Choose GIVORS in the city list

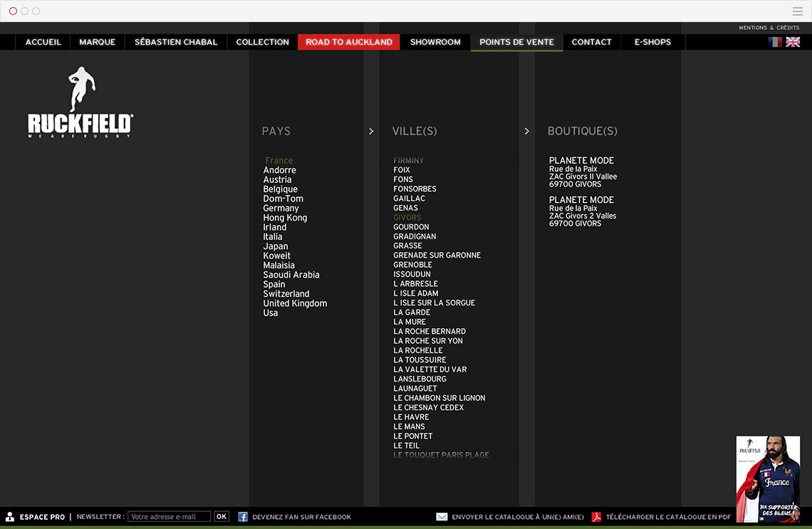pyautogui.click(x=407, y=217)
